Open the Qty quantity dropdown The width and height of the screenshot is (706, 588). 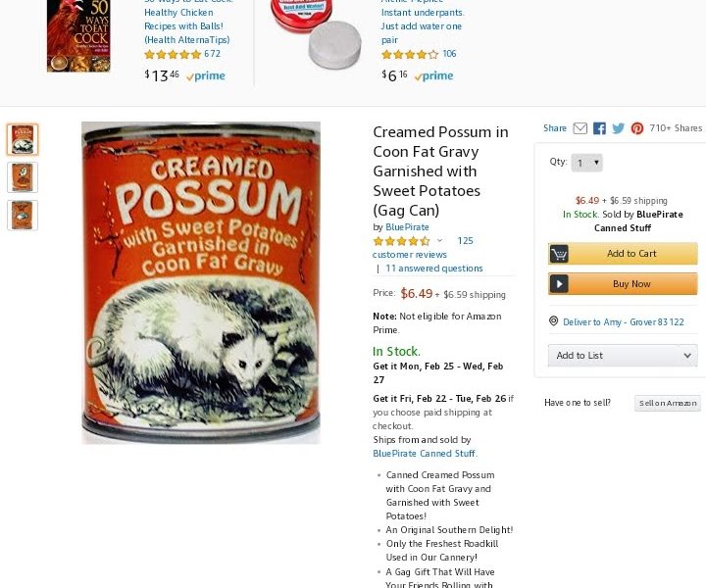pyautogui.click(x=586, y=163)
